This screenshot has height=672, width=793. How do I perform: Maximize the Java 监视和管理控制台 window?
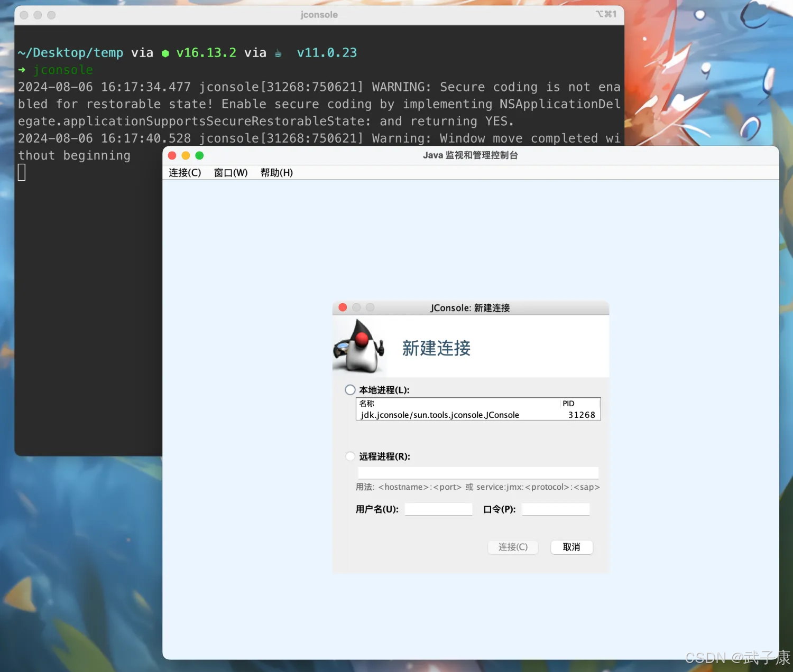199,155
